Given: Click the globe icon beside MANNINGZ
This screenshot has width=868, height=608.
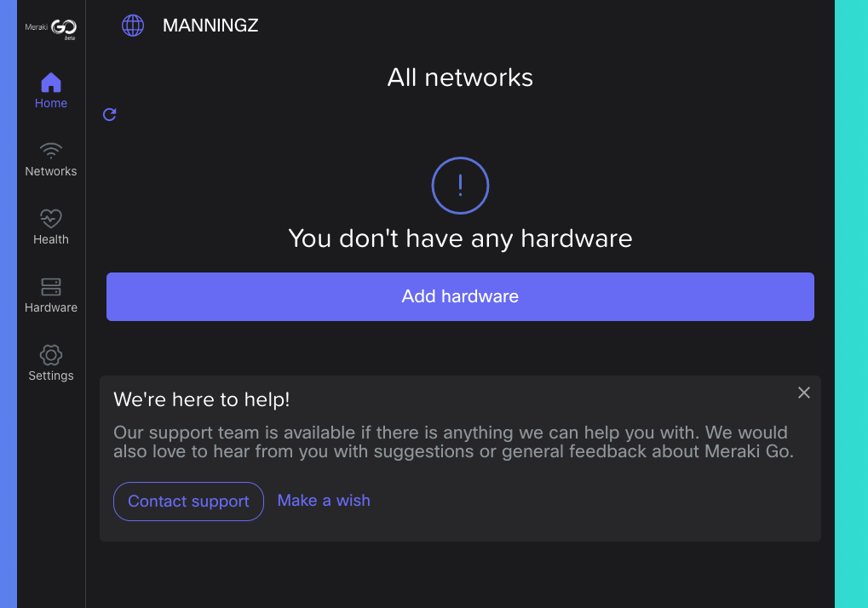Looking at the screenshot, I should (133, 26).
